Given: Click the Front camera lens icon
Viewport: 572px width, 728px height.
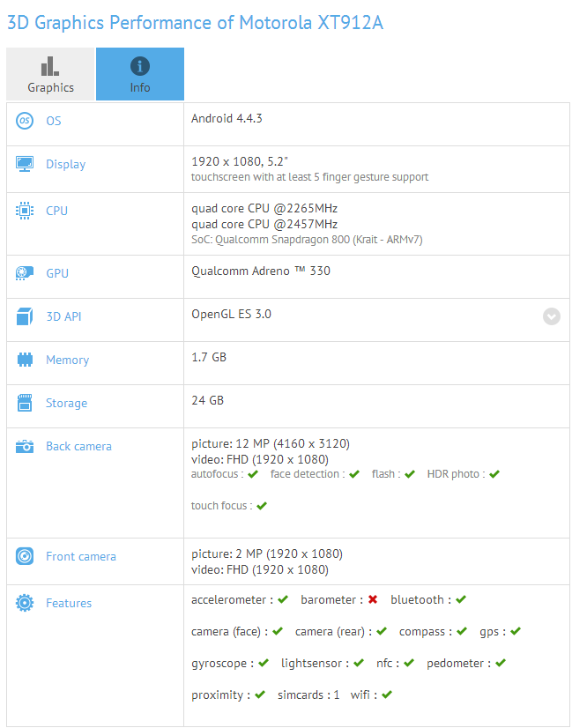Looking at the screenshot, I should click(x=25, y=556).
